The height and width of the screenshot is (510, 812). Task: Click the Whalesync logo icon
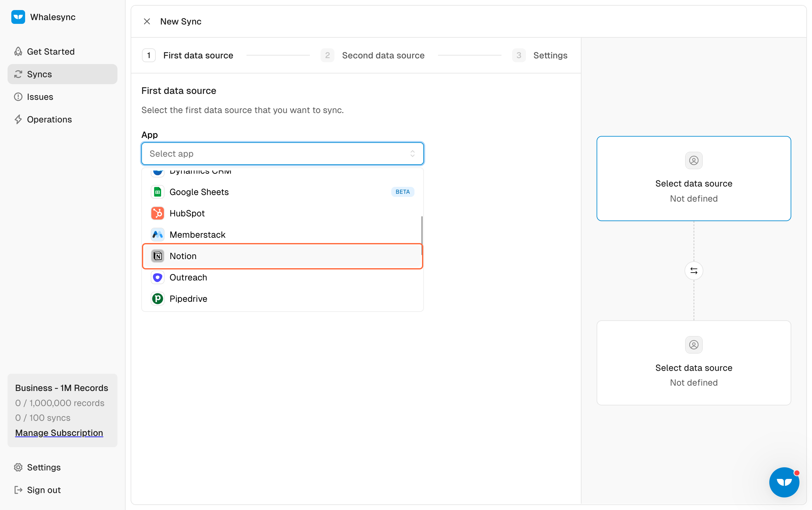pyautogui.click(x=18, y=17)
